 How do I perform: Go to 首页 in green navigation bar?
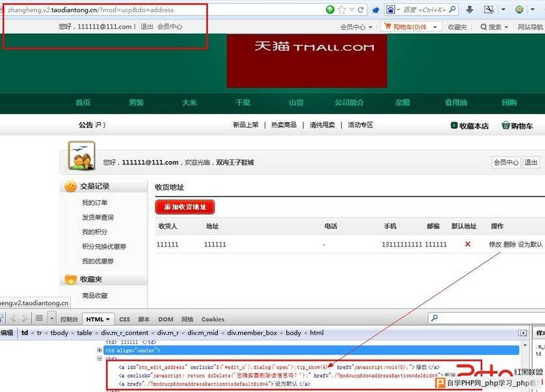(x=83, y=103)
